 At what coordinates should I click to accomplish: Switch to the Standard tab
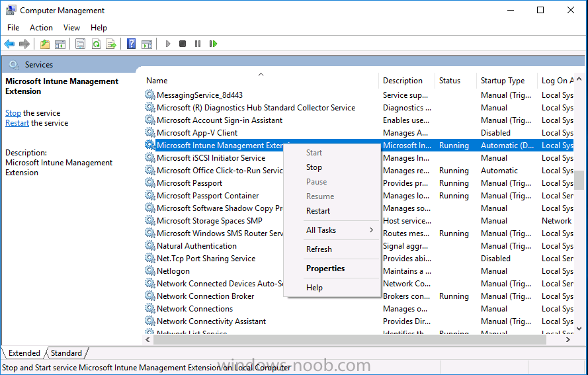[x=66, y=353]
